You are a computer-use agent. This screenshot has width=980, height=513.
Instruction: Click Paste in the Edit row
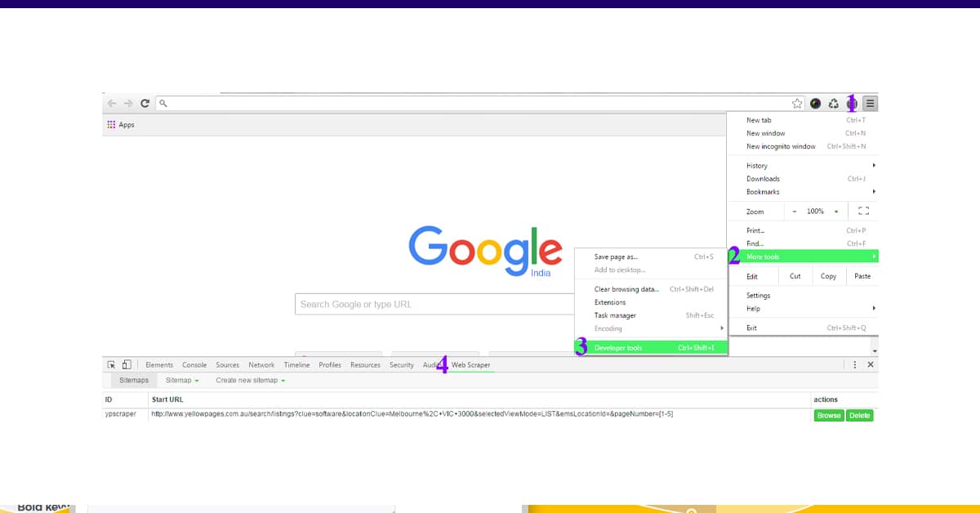pos(862,276)
